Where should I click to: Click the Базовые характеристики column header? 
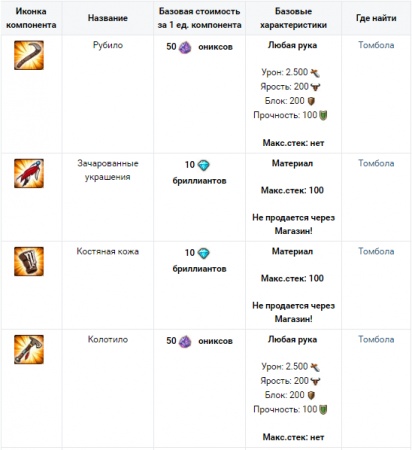pos(293,18)
